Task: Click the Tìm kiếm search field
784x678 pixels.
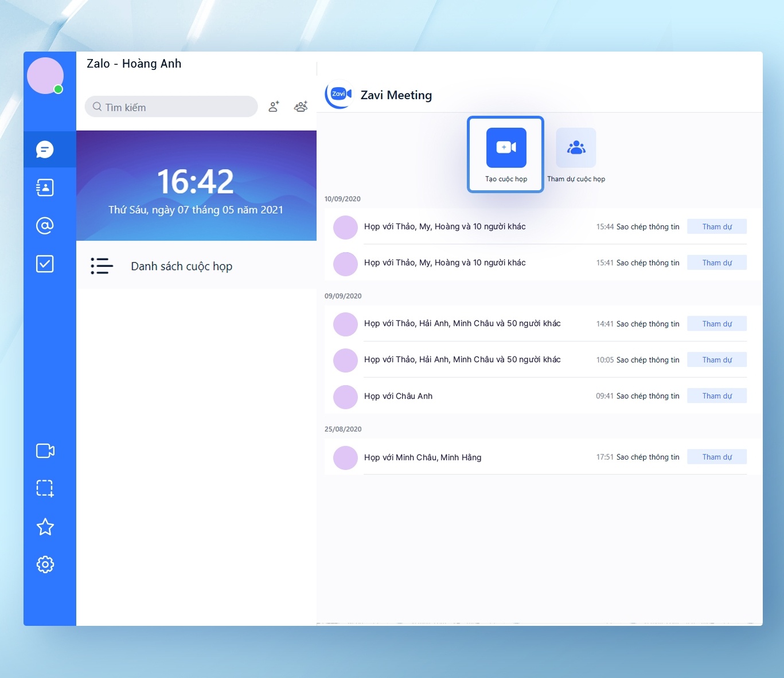Action: (171, 107)
